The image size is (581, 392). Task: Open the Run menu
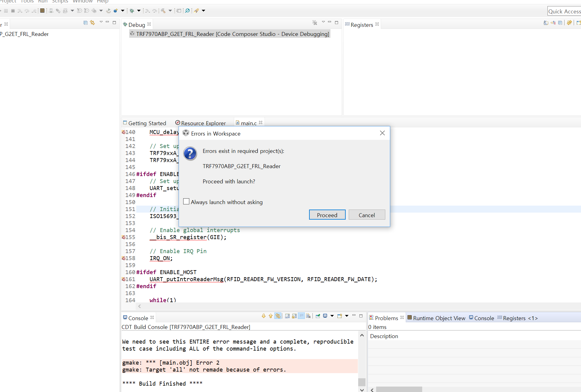click(43, 2)
